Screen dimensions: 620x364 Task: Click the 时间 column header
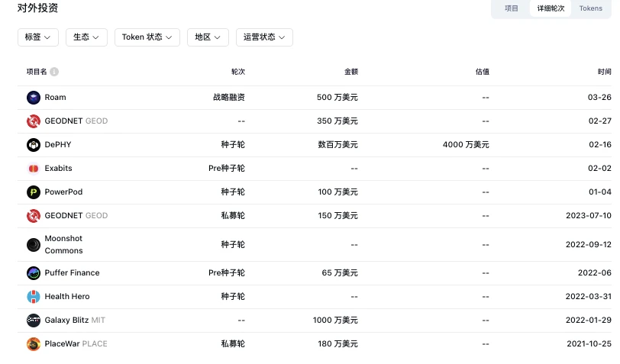[604, 72]
